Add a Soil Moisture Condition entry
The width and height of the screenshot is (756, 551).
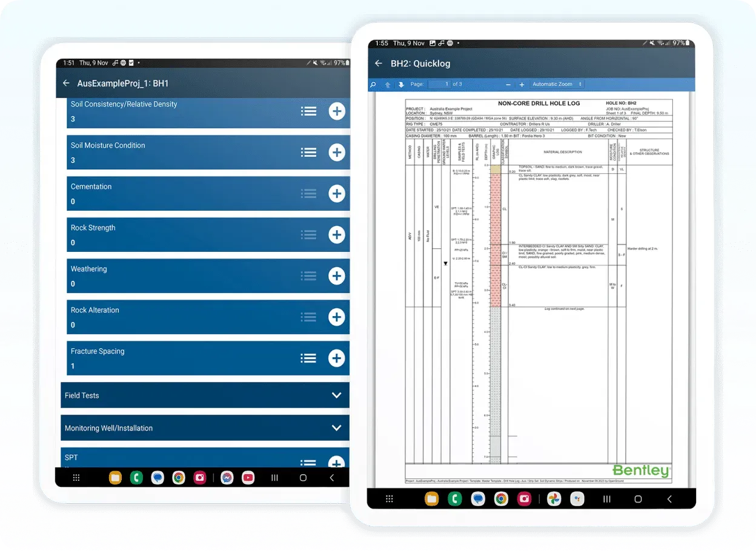pyautogui.click(x=337, y=153)
